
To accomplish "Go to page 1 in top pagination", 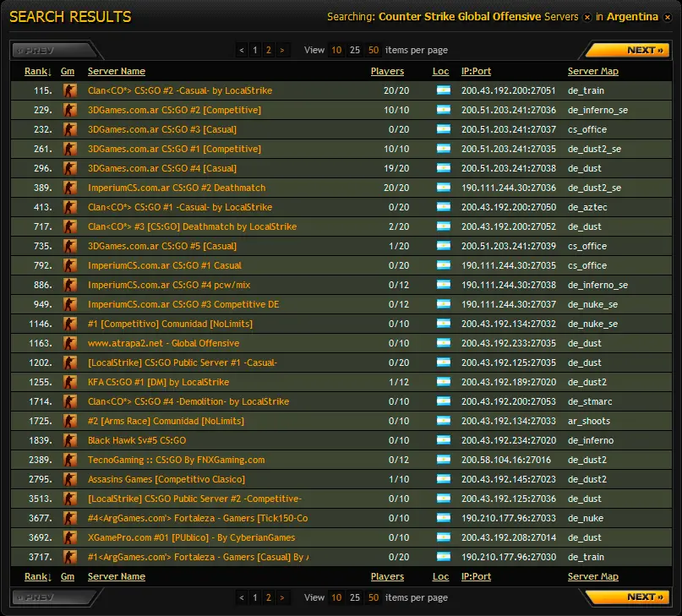I will [x=255, y=50].
